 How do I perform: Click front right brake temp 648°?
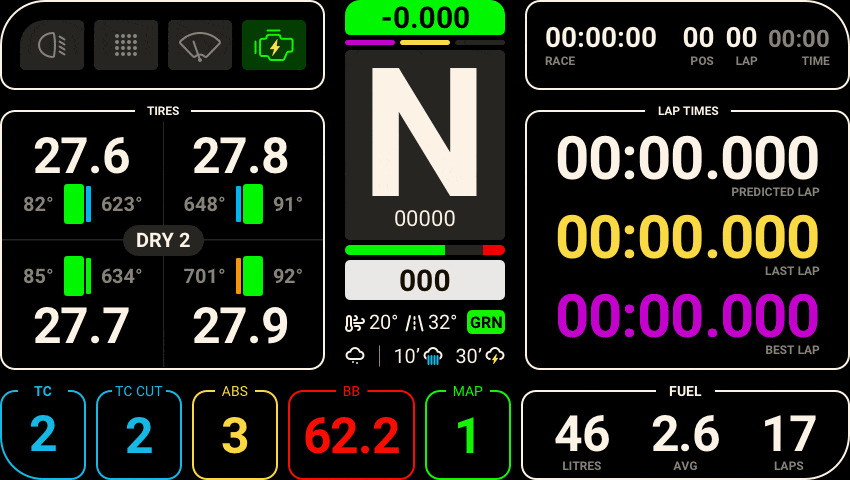(x=204, y=204)
